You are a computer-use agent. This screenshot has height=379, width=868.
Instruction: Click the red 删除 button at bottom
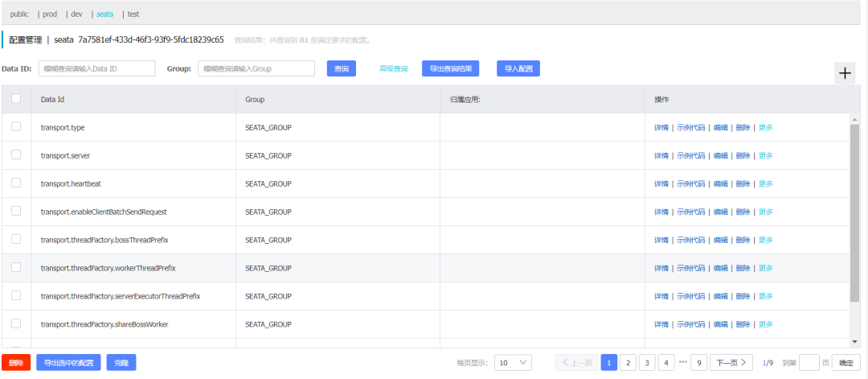[16, 363]
